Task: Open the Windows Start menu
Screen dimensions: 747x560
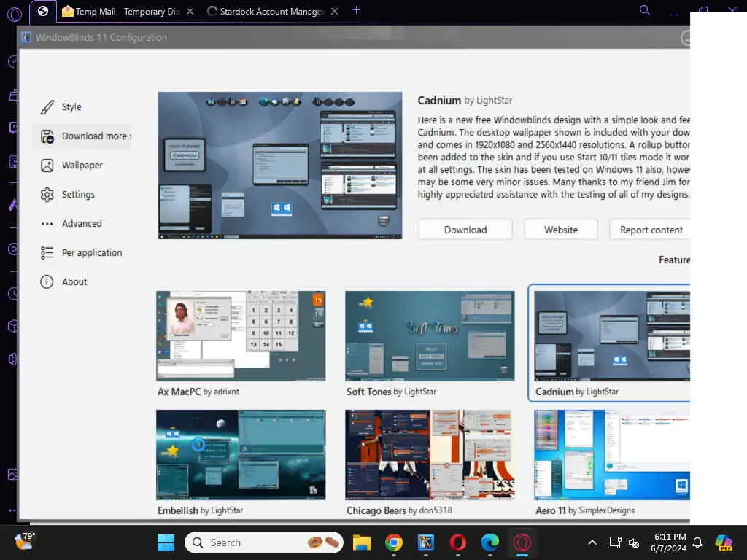Action: click(166, 542)
